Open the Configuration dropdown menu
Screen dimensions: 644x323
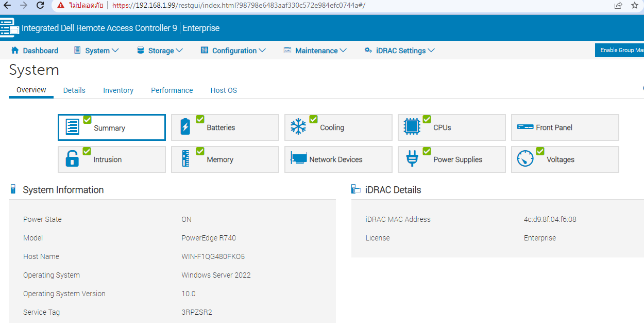(x=233, y=51)
